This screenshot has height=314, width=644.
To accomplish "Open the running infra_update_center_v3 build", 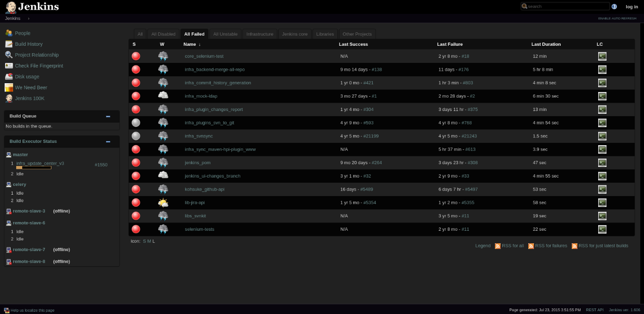I will tap(40, 164).
